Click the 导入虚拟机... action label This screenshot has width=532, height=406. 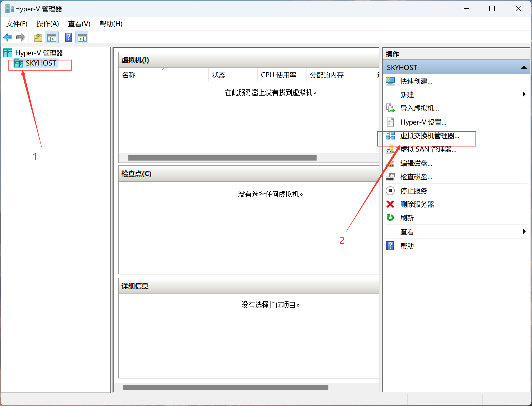(x=420, y=108)
